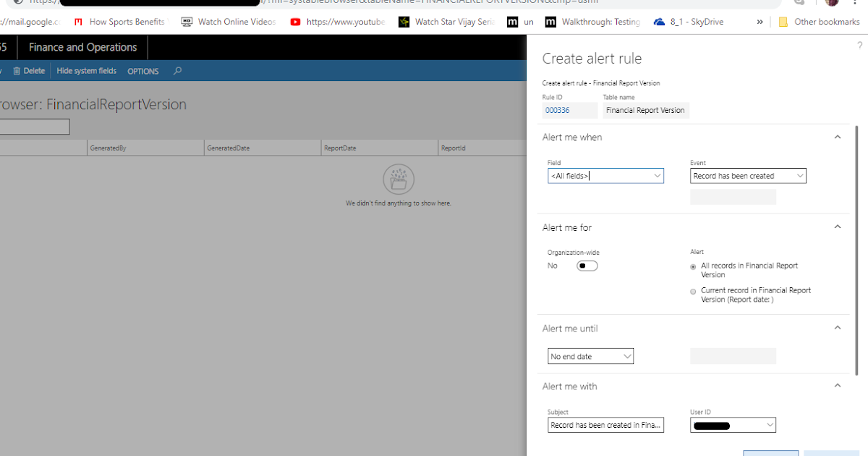Click the YouTube icon on the bookmarks bar
This screenshot has width=868, height=456.
tap(295, 21)
